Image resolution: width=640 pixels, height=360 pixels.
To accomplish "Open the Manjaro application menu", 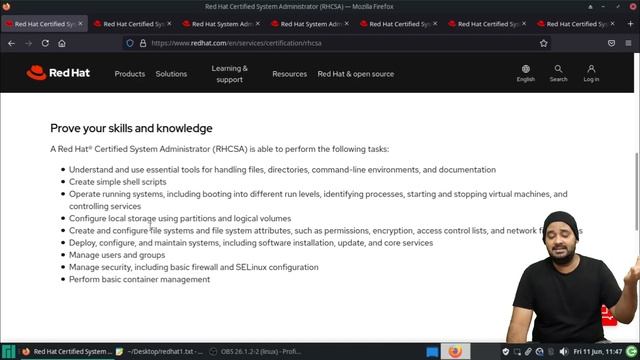I will point(8,351).
